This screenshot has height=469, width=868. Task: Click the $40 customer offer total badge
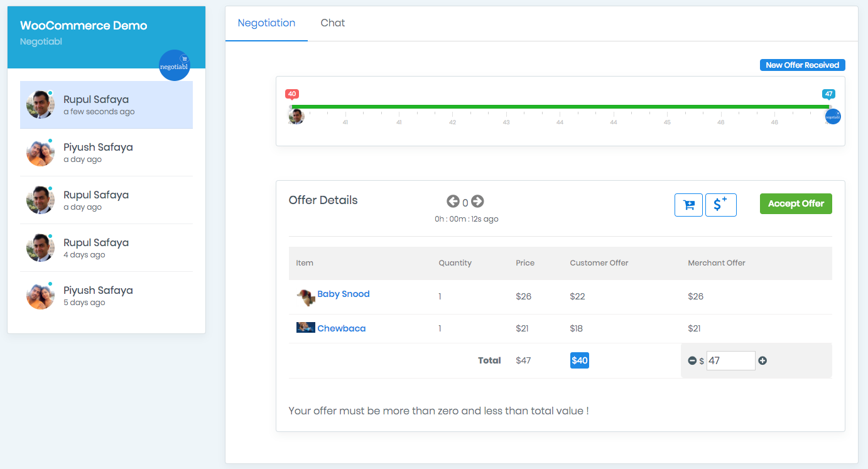tap(580, 360)
